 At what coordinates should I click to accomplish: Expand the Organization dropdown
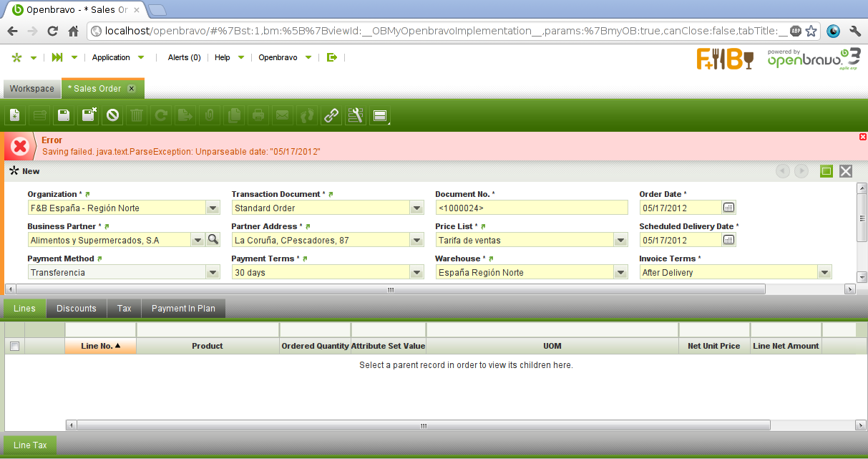pyautogui.click(x=213, y=208)
